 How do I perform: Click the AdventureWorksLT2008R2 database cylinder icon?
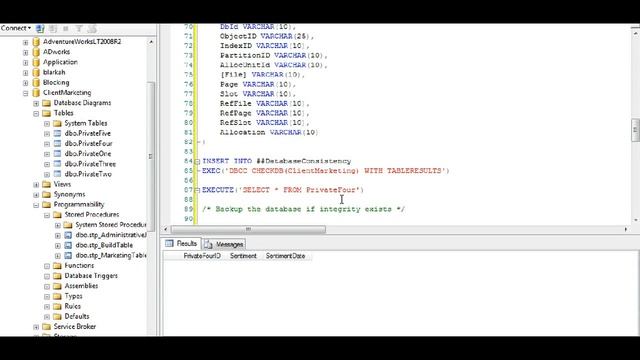click(36, 42)
